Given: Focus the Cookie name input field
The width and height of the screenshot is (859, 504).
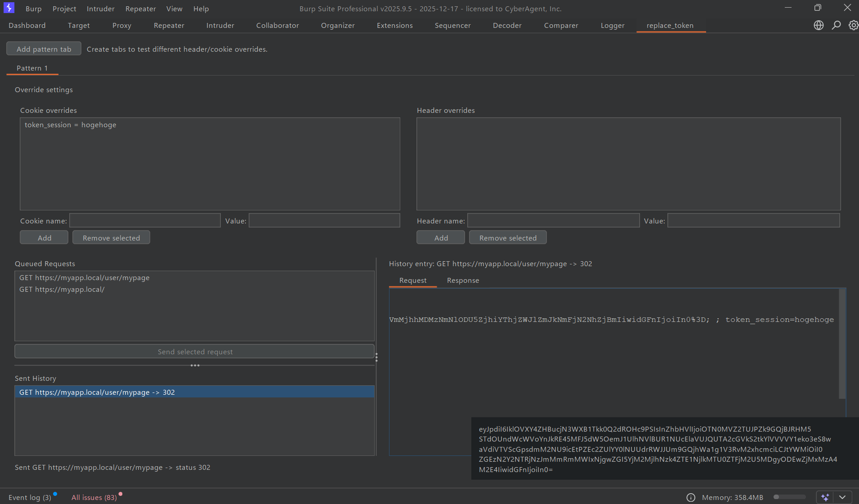Looking at the screenshot, I should (145, 220).
